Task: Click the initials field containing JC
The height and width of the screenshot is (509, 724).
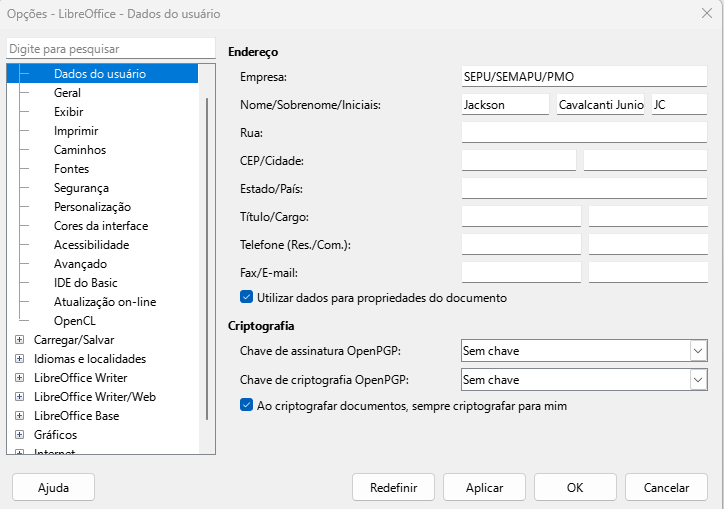Action: 679,104
